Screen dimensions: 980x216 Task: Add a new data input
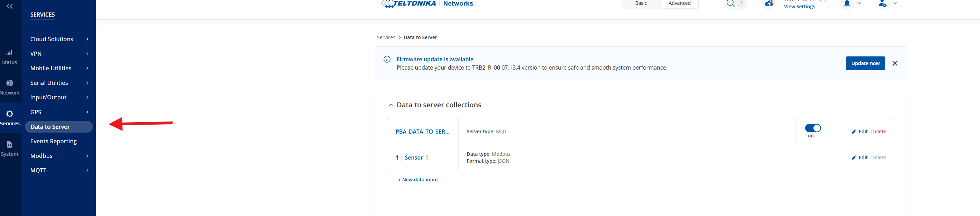point(418,179)
